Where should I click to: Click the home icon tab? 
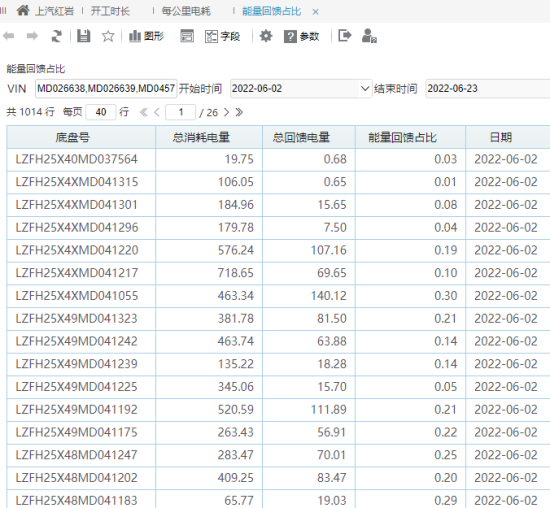click(x=23, y=11)
